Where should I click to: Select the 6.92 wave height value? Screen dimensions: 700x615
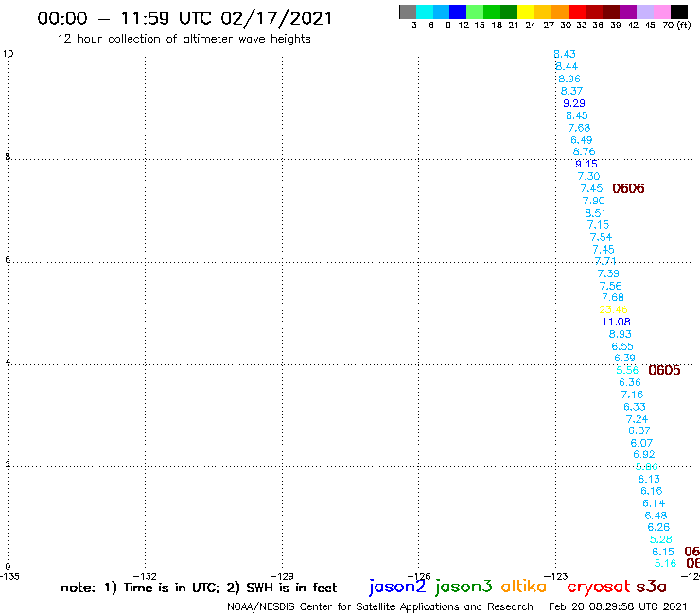tap(644, 454)
